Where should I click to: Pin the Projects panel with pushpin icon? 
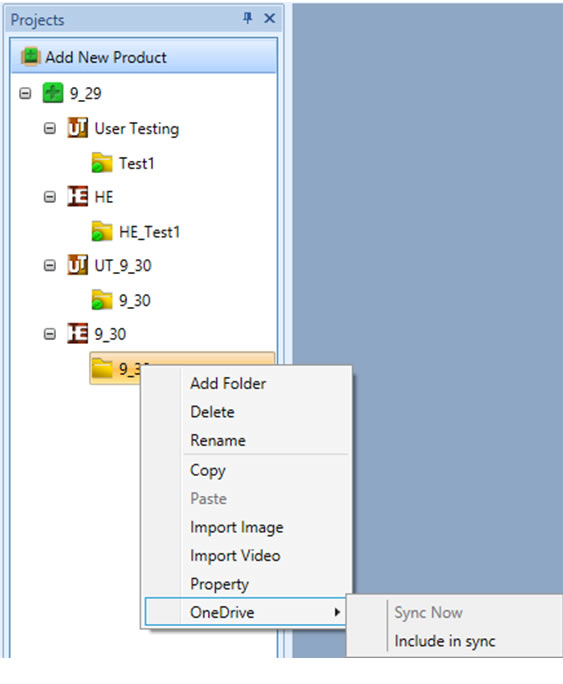[247, 18]
